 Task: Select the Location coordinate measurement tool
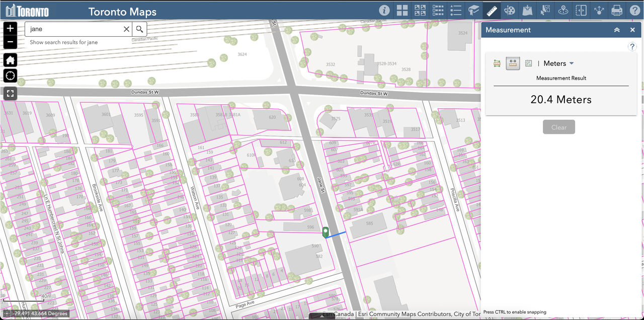pyautogui.click(x=528, y=63)
